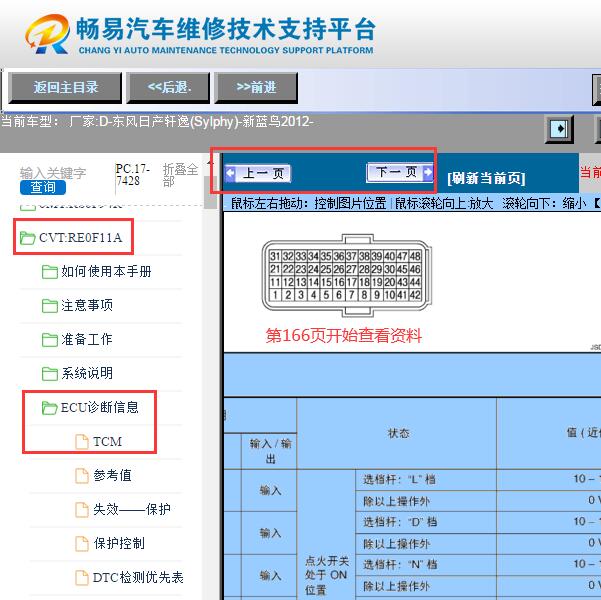
Task: Click the 点火开关处于 ON 位置 cell
Action: [327, 575]
